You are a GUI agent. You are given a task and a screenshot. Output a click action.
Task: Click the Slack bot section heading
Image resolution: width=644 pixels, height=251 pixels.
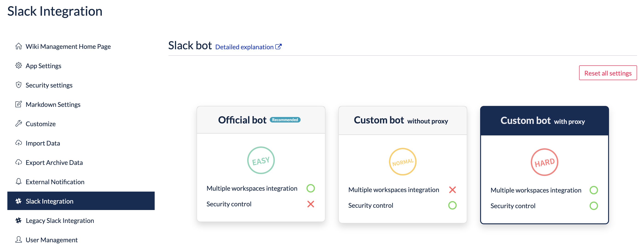click(x=190, y=46)
